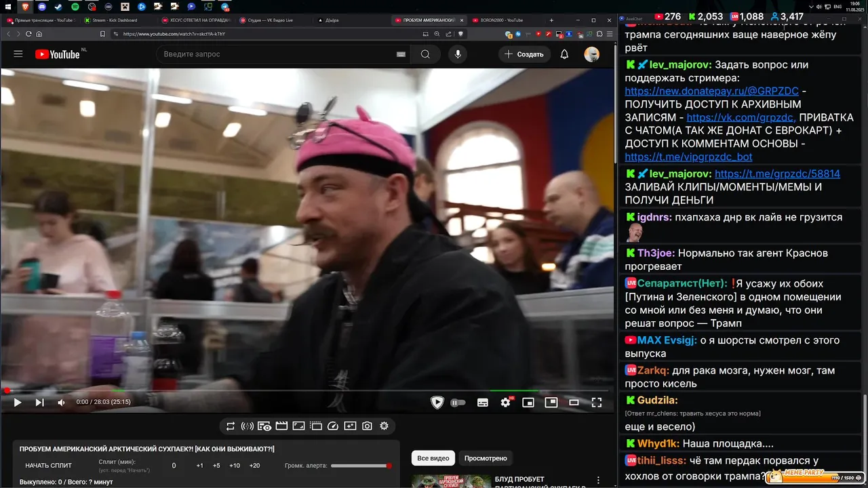Viewport: 868px width, 488px height.
Task: Click the search magnifier button on YouTube
Action: pyautogui.click(x=425, y=54)
